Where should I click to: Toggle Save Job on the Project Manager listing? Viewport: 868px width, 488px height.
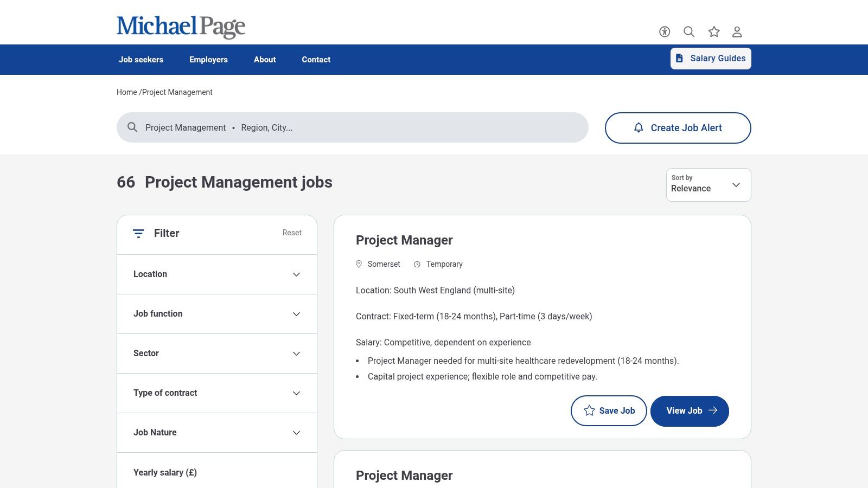click(x=609, y=411)
